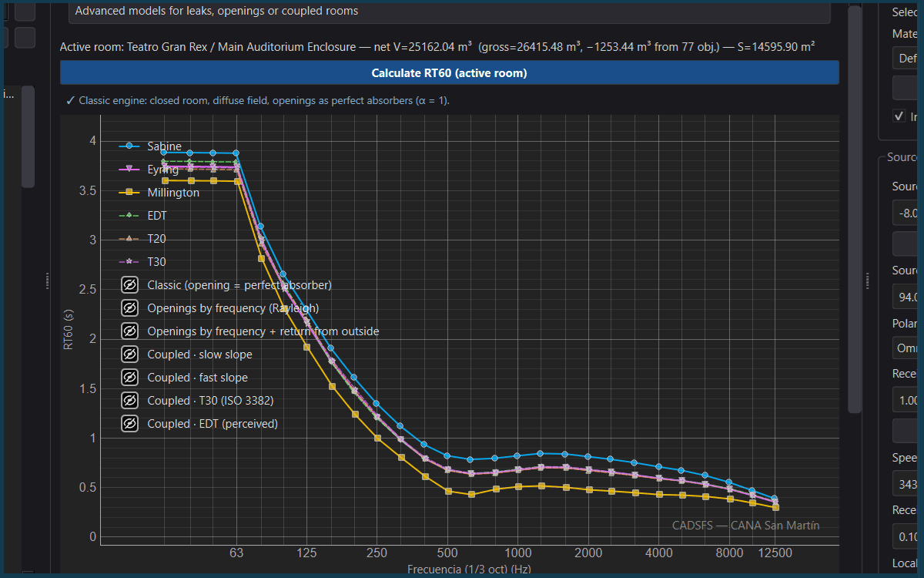The height and width of the screenshot is (578, 924).
Task: Click the Millington legend square marker
Action: click(129, 193)
